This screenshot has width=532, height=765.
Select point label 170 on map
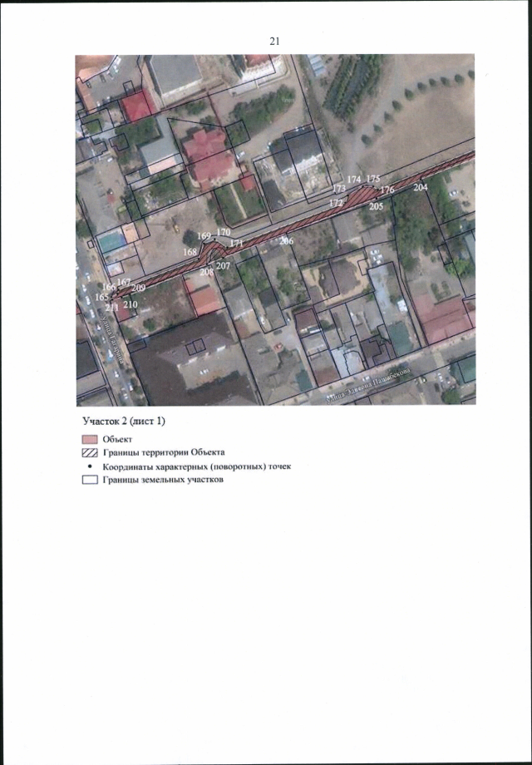(x=224, y=232)
